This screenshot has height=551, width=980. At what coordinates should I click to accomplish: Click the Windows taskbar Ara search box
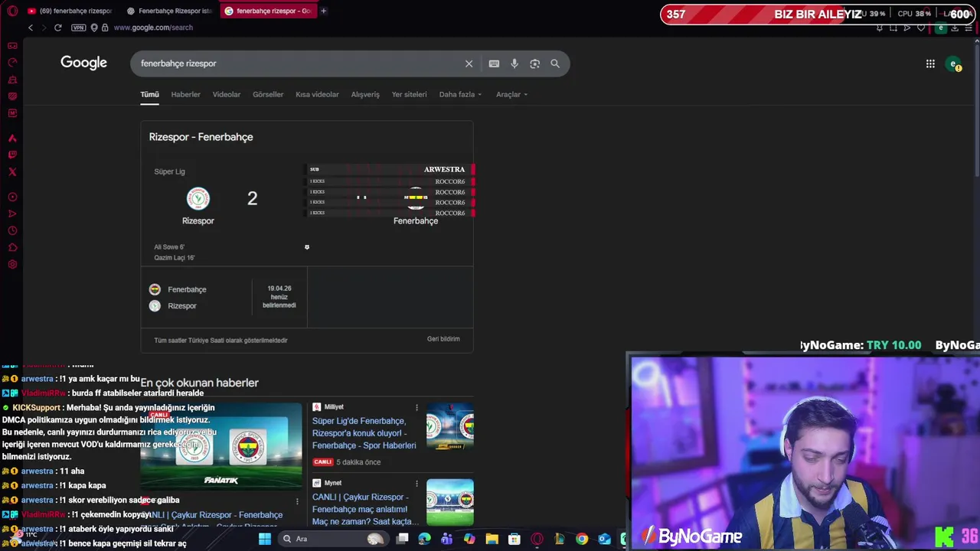333,539
